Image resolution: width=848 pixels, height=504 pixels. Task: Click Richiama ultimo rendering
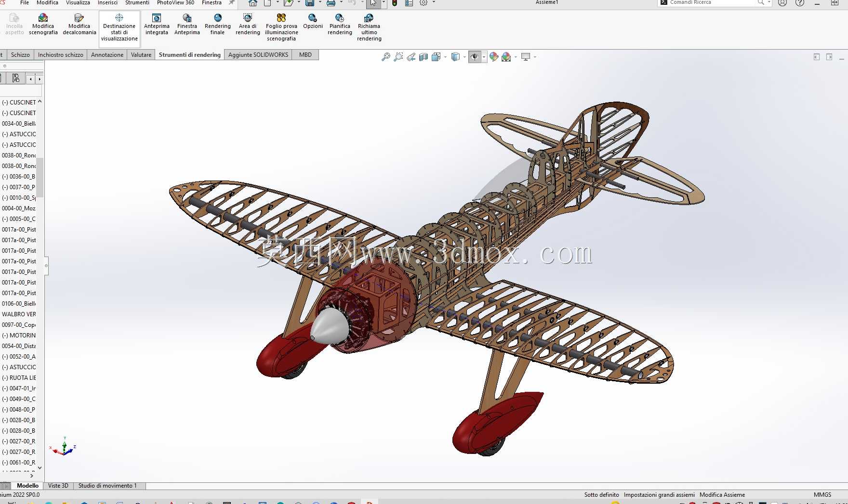pyautogui.click(x=369, y=28)
